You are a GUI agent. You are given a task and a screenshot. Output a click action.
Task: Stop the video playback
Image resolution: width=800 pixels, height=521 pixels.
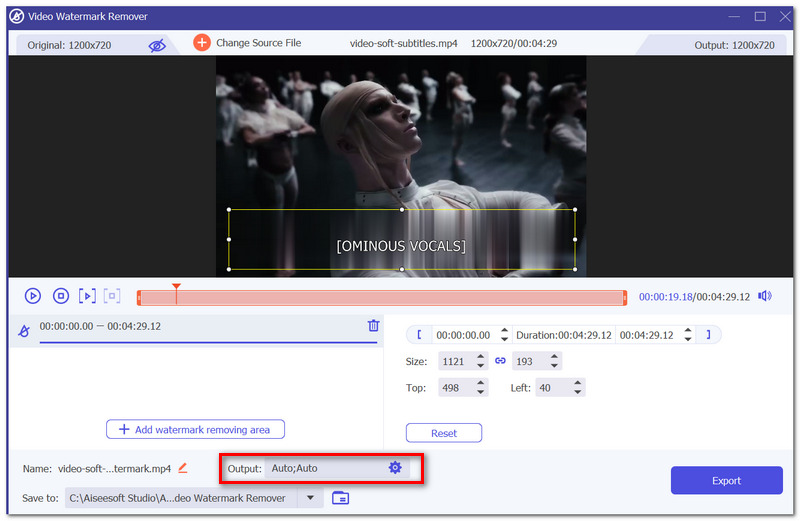coord(61,296)
